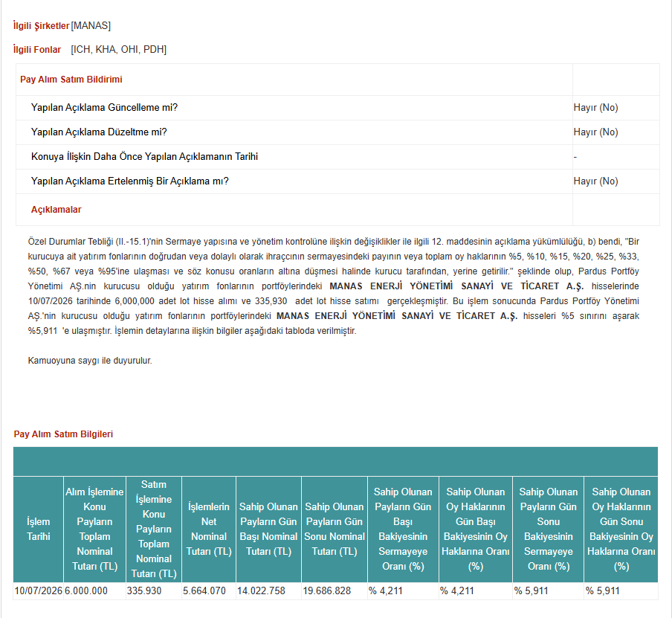Click 'Konuya İlişkin Daha Önce Yapılan Açıklamanın Tarihi'
This screenshot has width=672, height=618.
point(144,156)
